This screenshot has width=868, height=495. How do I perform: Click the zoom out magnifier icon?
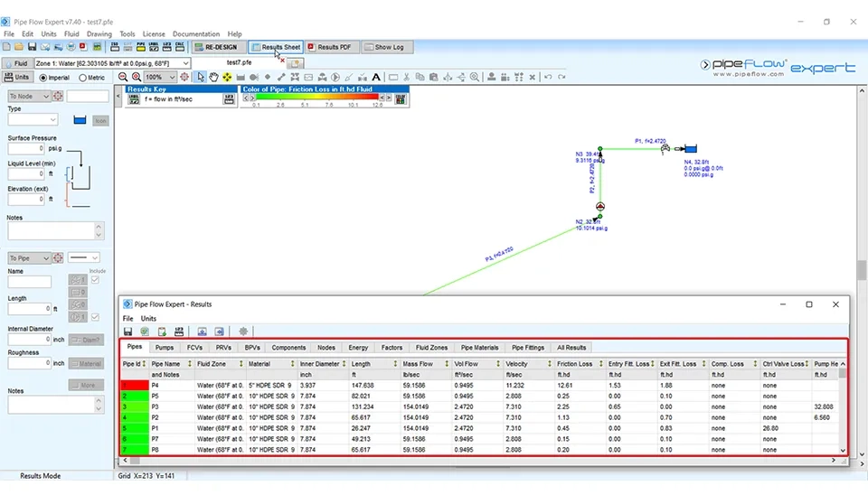[x=124, y=78]
